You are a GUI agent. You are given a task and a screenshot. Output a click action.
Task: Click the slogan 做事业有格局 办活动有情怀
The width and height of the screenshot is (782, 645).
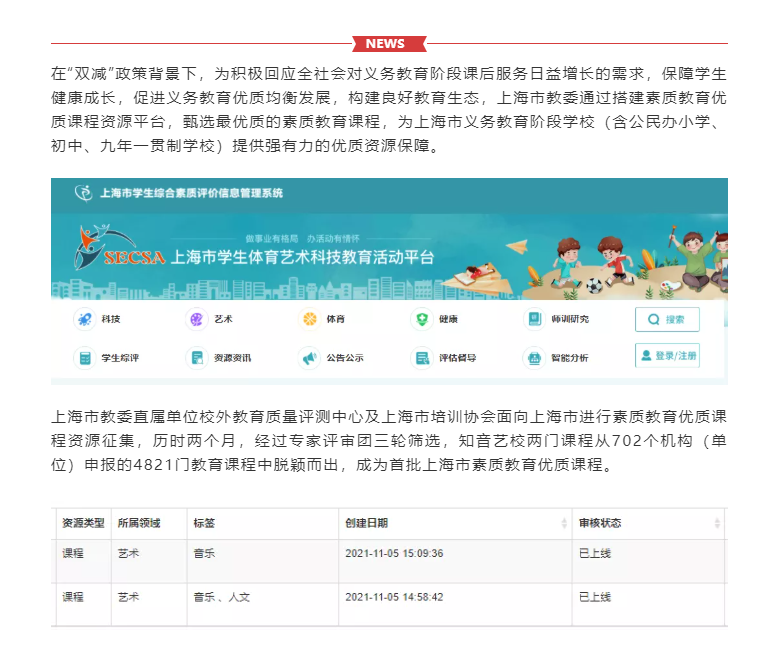(x=302, y=238)
